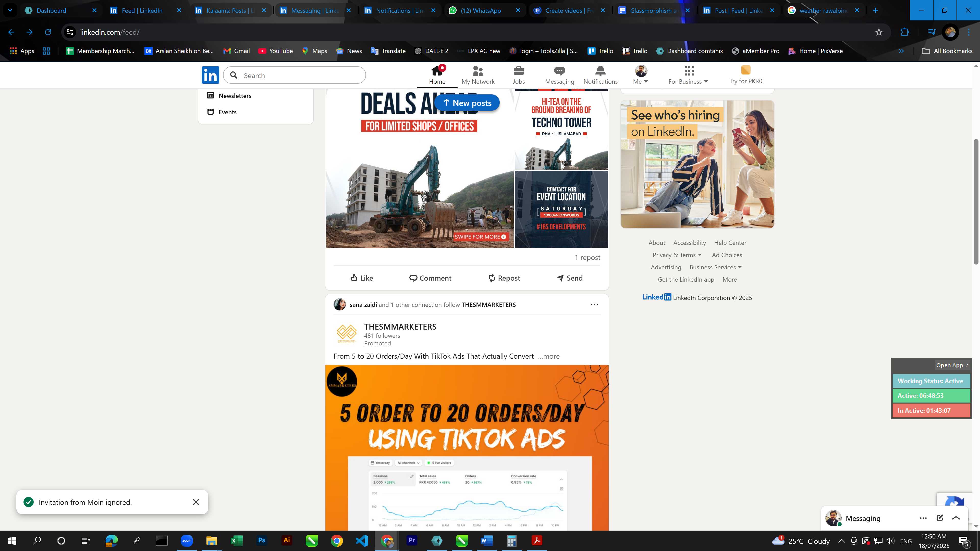The width and height of the screenshot is (980, 551).
Task: Open the Home feed icon
Action: click(437, 75)
